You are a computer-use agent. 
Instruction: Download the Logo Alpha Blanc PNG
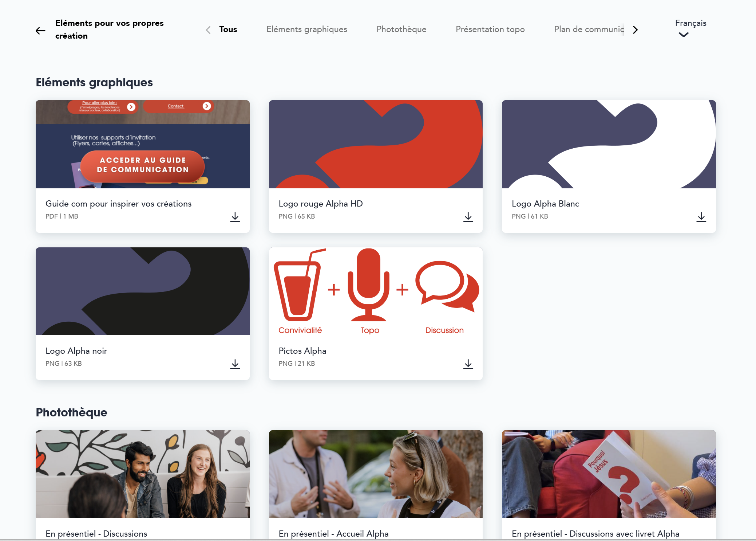(701, 217)
